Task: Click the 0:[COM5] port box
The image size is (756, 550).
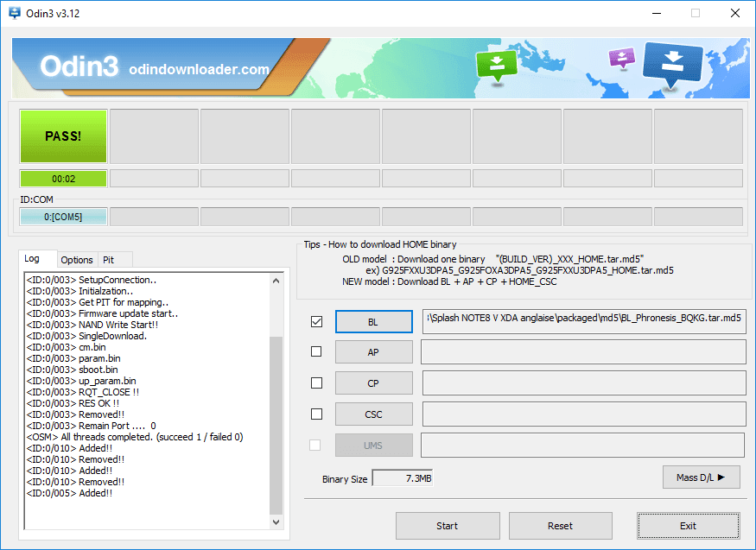Action: click(63, 217)
